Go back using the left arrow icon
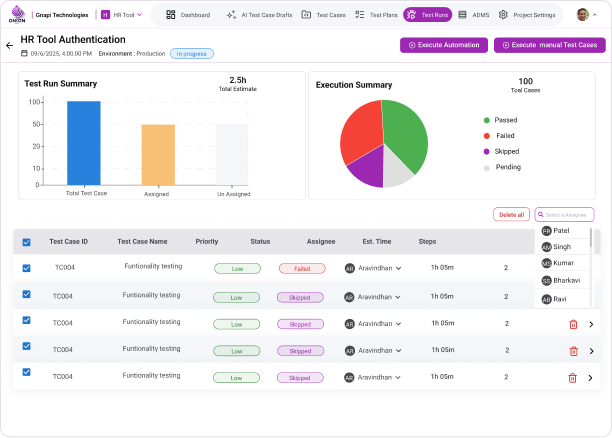This screenshot has height=438, width=612. click(10, 46)
